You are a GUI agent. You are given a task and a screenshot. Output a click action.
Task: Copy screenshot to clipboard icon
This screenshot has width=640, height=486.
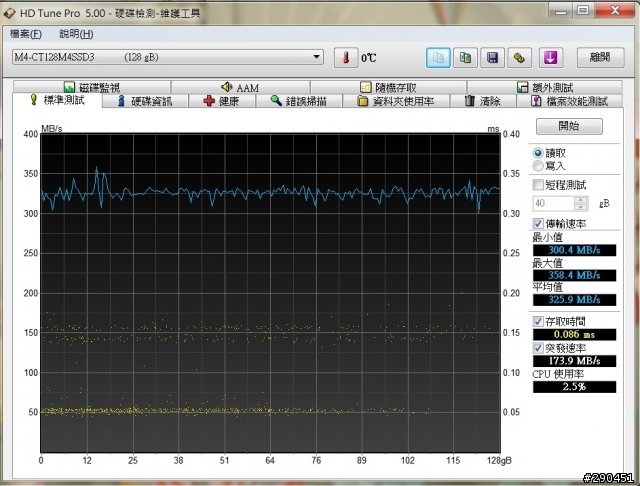tap(465, 58)
